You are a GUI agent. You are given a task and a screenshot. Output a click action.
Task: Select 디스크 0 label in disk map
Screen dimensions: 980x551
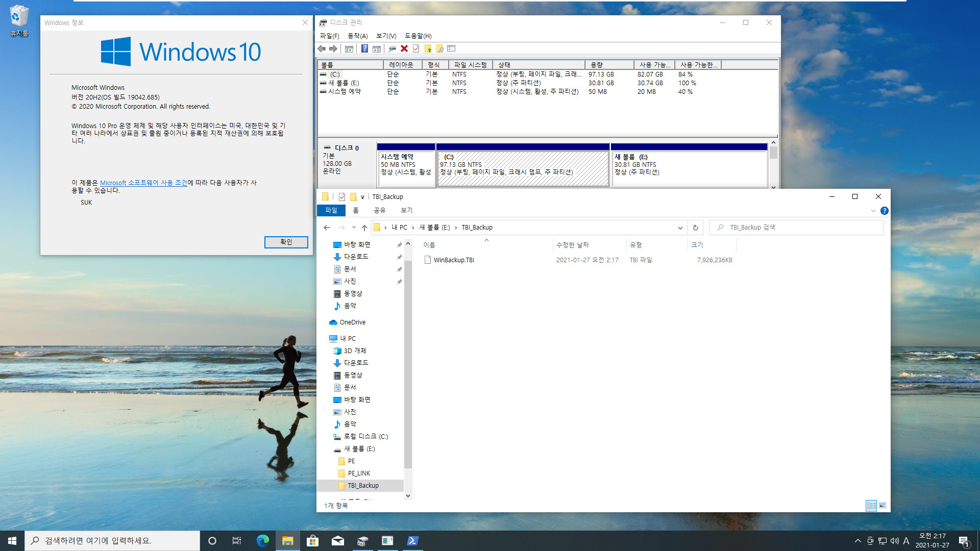pyautogui.click(x=347, y=148)
